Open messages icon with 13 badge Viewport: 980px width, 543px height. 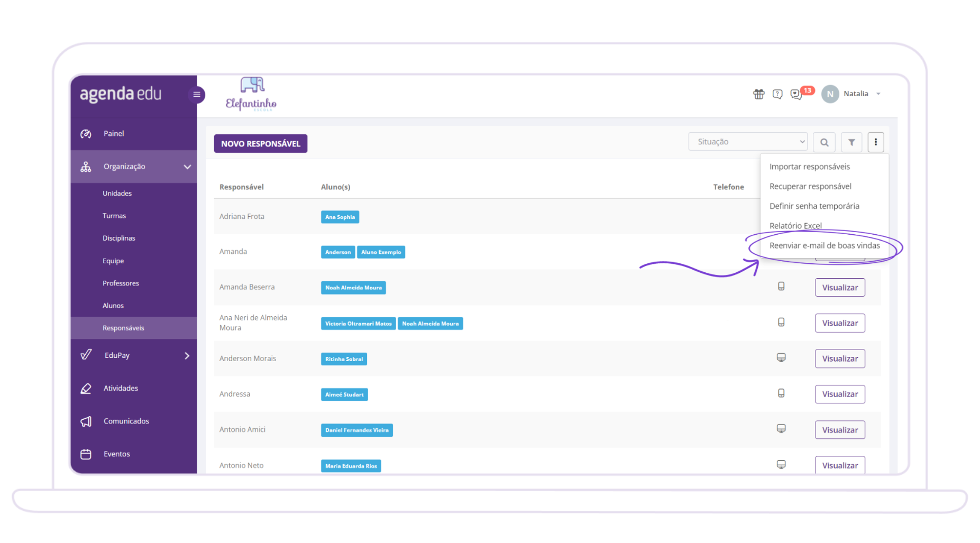pyautogui.click(x=797, y=94)
